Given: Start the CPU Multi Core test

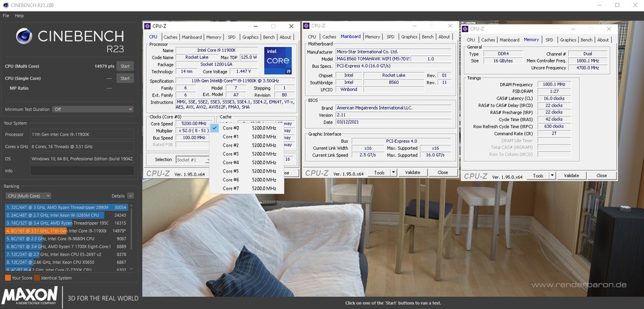Looking at the screenshot, I should coord(126,66).
